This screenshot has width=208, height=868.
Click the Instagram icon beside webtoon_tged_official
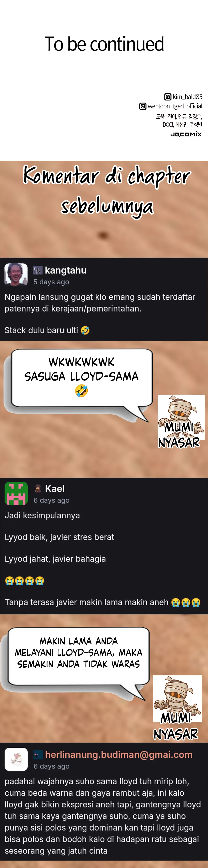143,106
